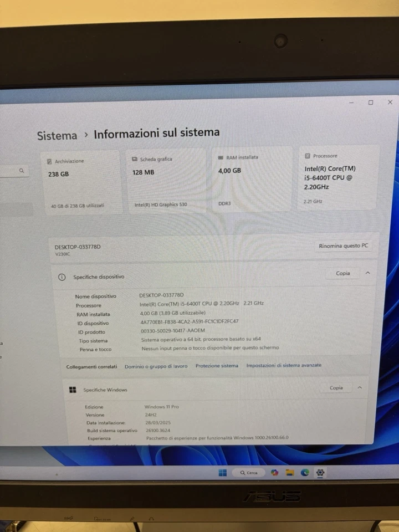Click the Cerca taskbar search box
Viewport: 399px width, 532px height.
click(248, 473)
